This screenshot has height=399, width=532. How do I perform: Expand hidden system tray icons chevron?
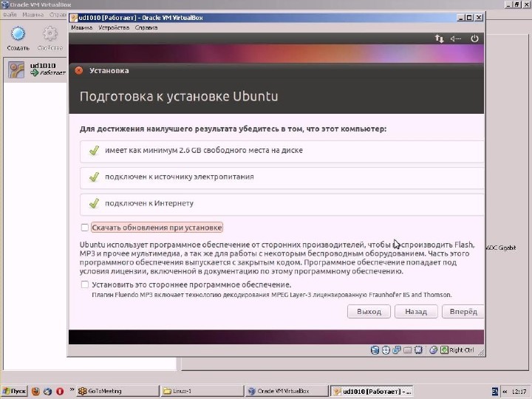505,391
